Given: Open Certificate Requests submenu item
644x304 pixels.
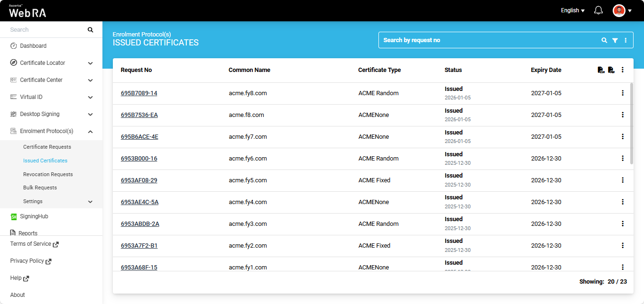Looking at the screenshot, I should pos(47,147).
